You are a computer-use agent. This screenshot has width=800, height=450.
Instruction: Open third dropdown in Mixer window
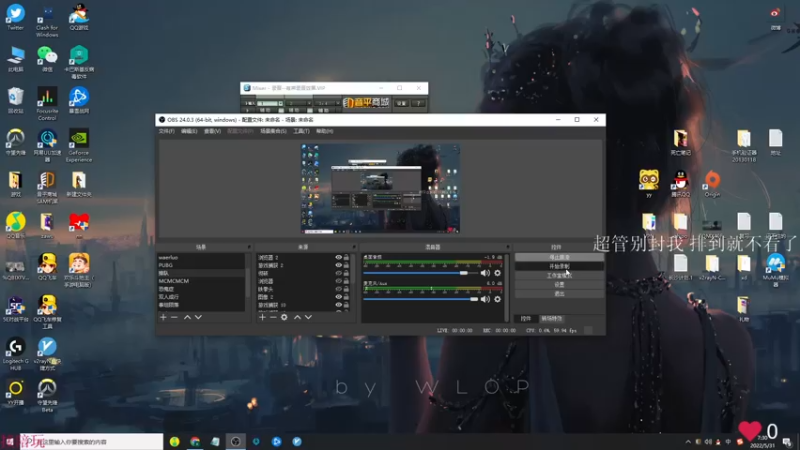327,104
